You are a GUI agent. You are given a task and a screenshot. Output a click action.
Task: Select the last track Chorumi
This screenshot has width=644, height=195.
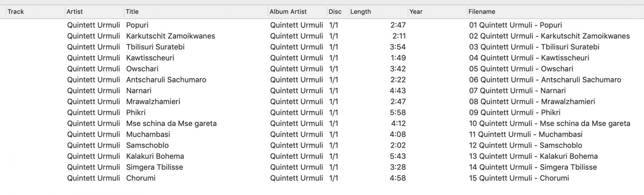coord(141,178)
